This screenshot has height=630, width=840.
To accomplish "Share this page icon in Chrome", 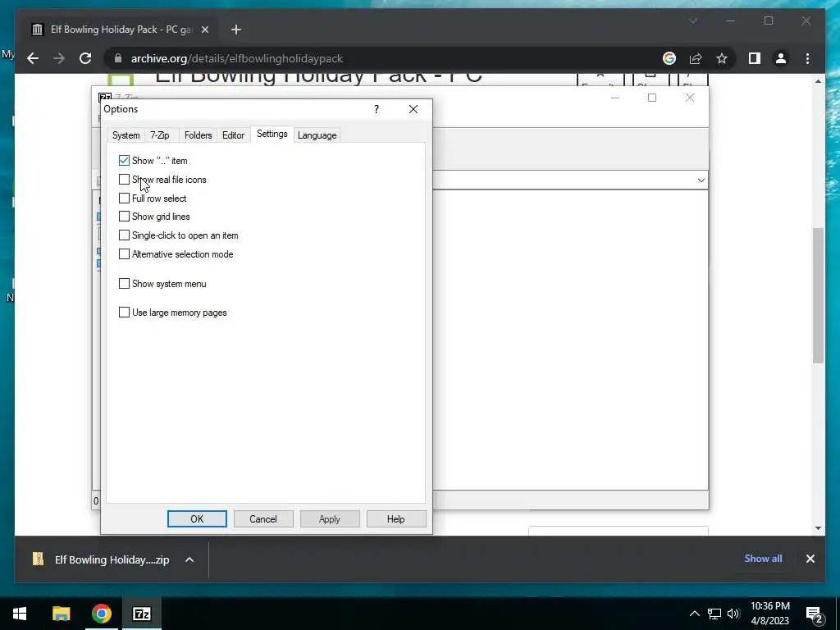I will pyautogui.click(x=696, y=58).
